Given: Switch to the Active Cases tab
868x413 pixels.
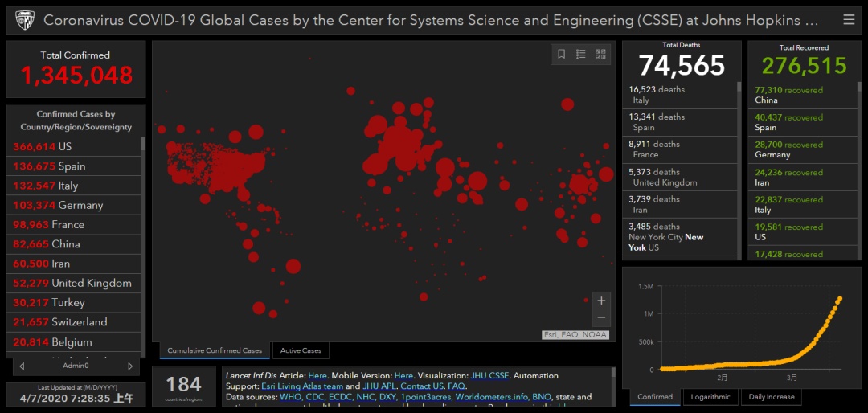Looking at the screenshot, I should point(301,350).
